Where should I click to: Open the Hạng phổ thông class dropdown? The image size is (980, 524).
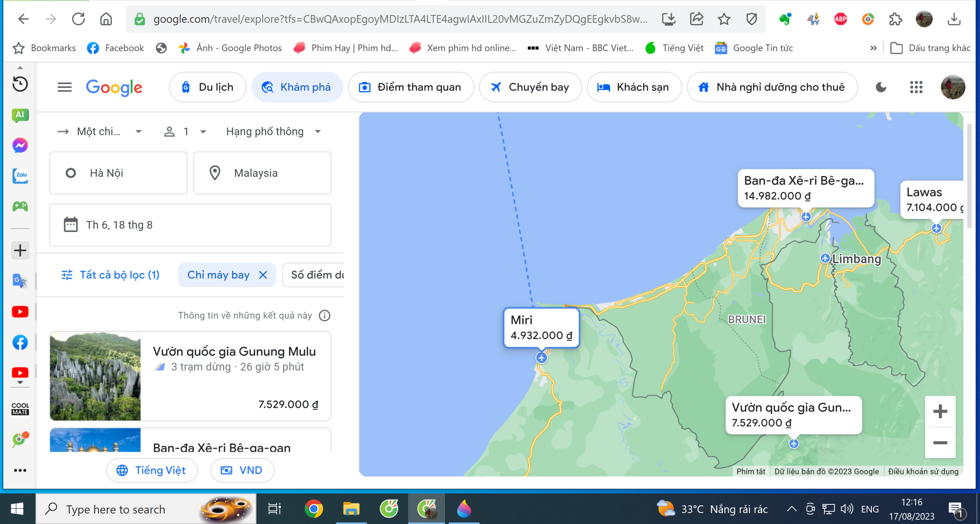273,131
